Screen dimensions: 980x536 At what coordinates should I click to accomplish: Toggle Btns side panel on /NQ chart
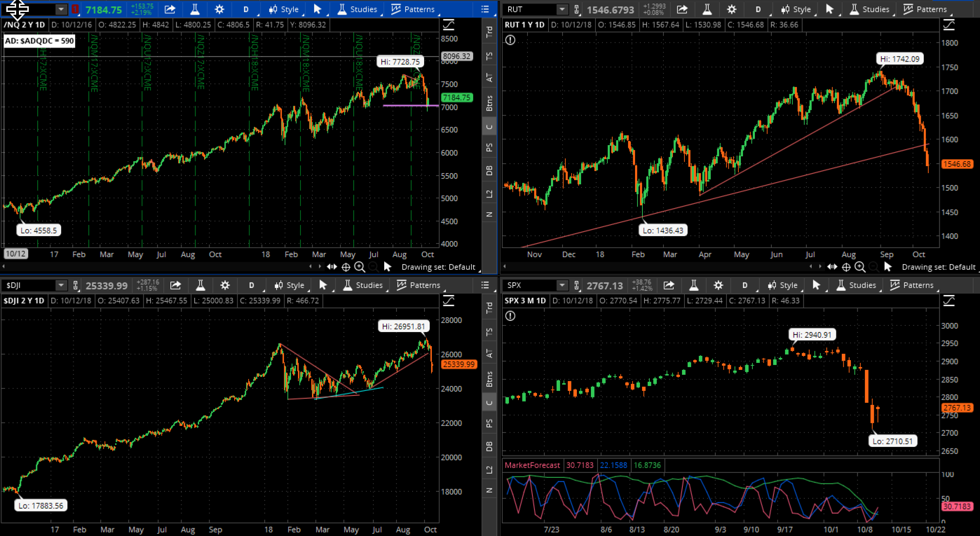[x=489, y=104]
